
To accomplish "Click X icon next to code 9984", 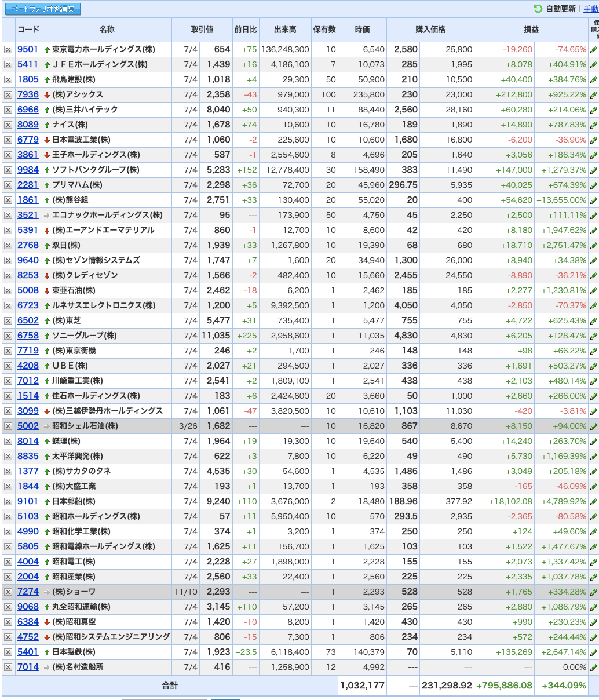I will coord(8,170).
